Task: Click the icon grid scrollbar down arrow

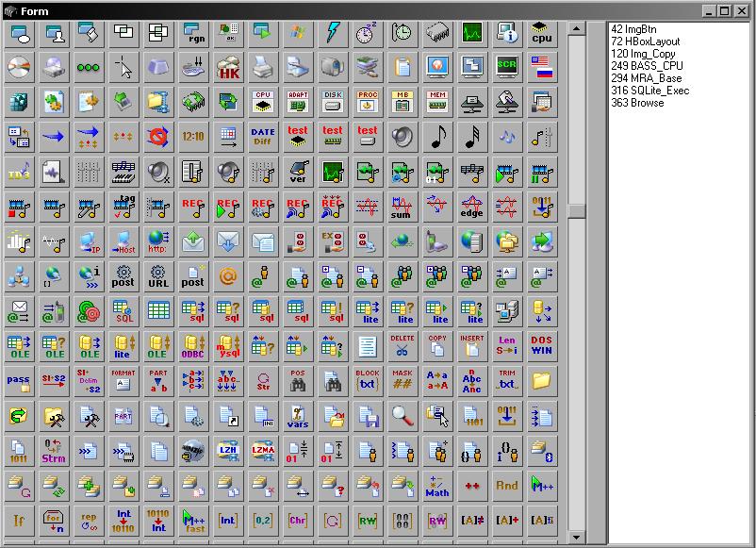Action: (x=575, y=538)
